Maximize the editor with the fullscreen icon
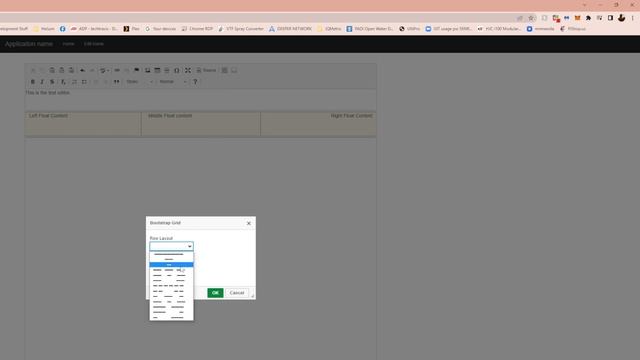 [188, 70]
